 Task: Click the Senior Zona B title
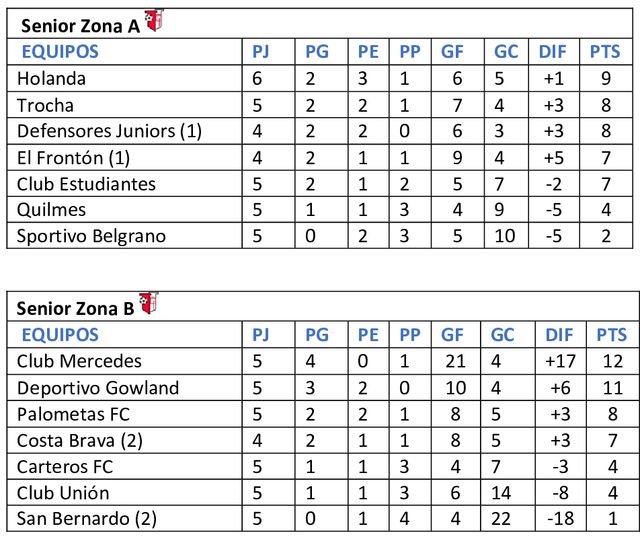76,309
